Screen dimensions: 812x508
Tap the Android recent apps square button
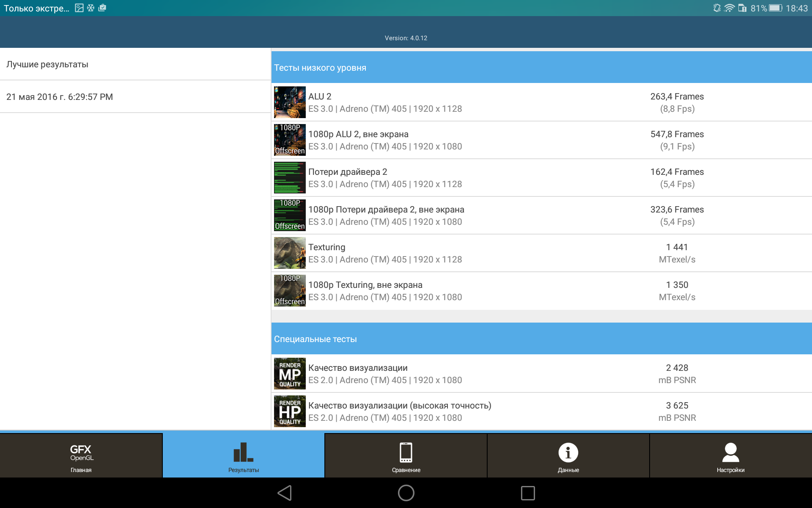click(x=528, y=493)
